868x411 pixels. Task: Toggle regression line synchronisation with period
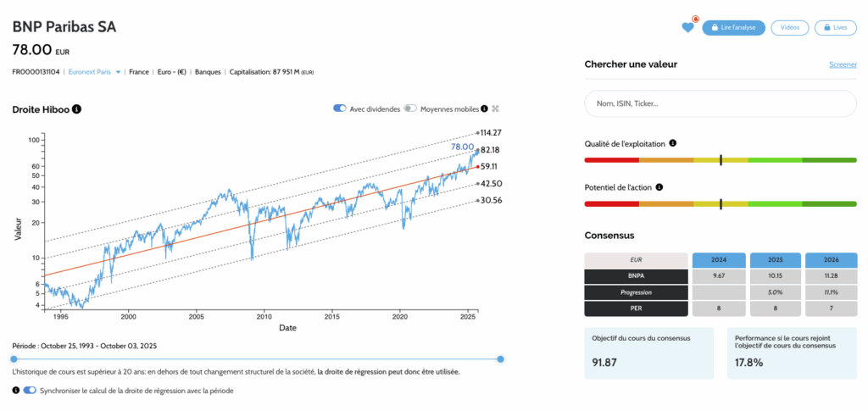click(x=31, y=391)
